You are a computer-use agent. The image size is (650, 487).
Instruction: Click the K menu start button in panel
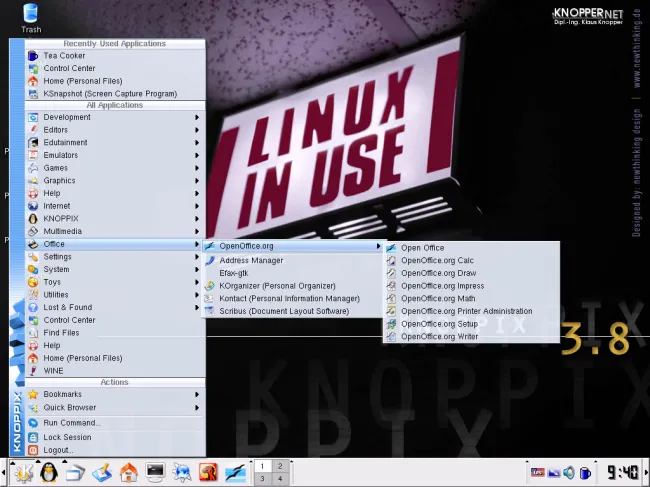[24, 472]
